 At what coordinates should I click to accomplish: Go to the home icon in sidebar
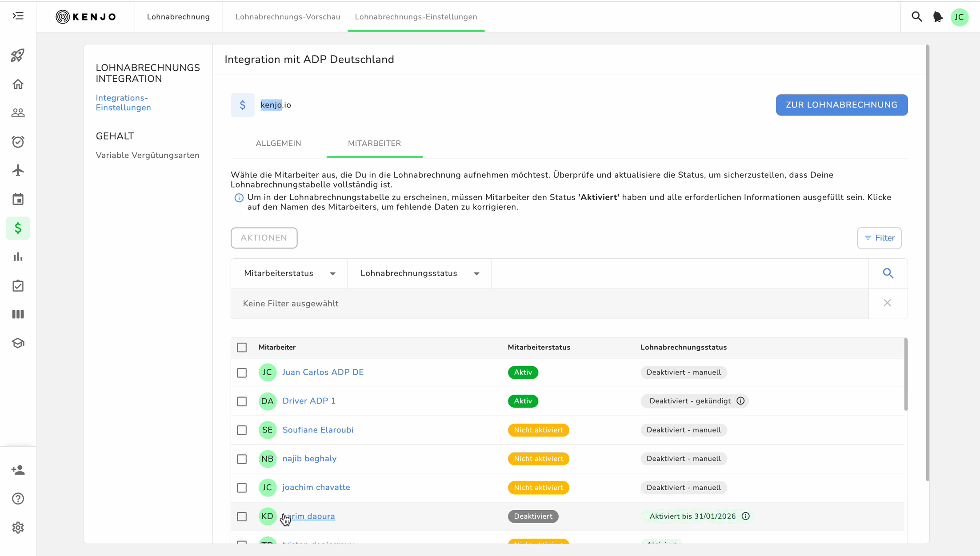click(18, 84)
